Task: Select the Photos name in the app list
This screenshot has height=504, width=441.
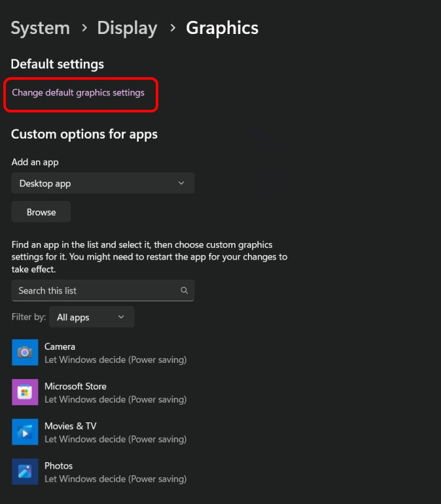Action: point(58,466)
